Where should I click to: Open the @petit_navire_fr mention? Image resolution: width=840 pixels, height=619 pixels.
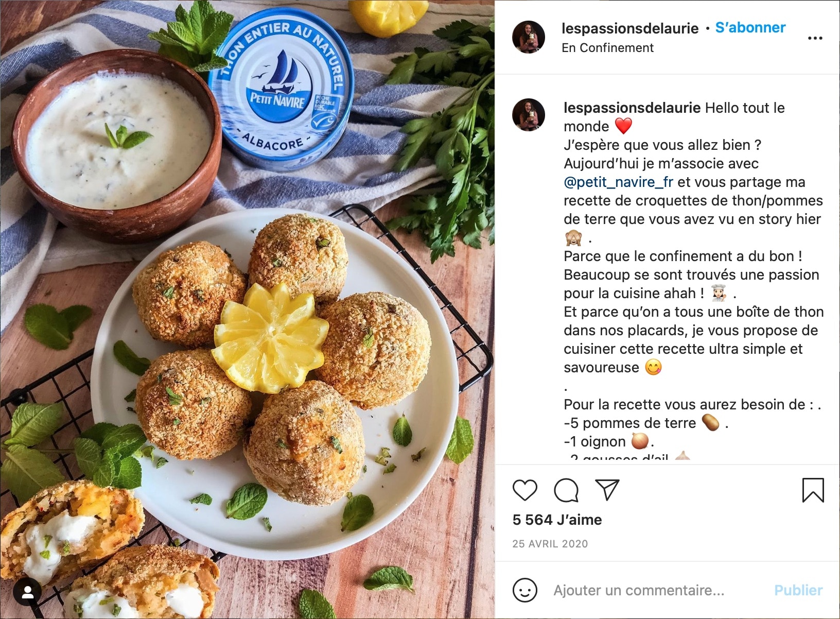[x=618, y=182]
